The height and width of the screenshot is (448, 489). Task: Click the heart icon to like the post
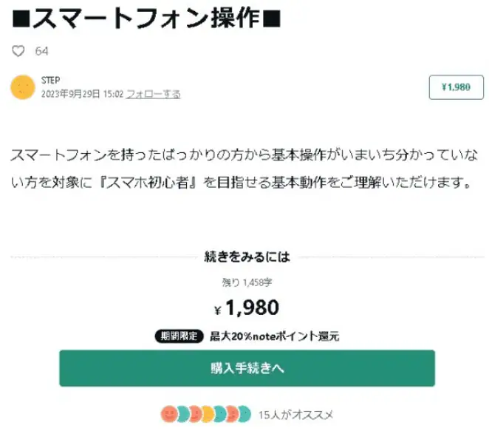tap(18, 51)
